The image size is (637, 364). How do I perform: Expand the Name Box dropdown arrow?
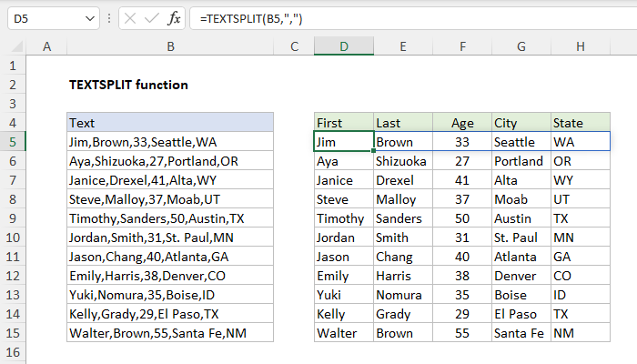(90, 19)
